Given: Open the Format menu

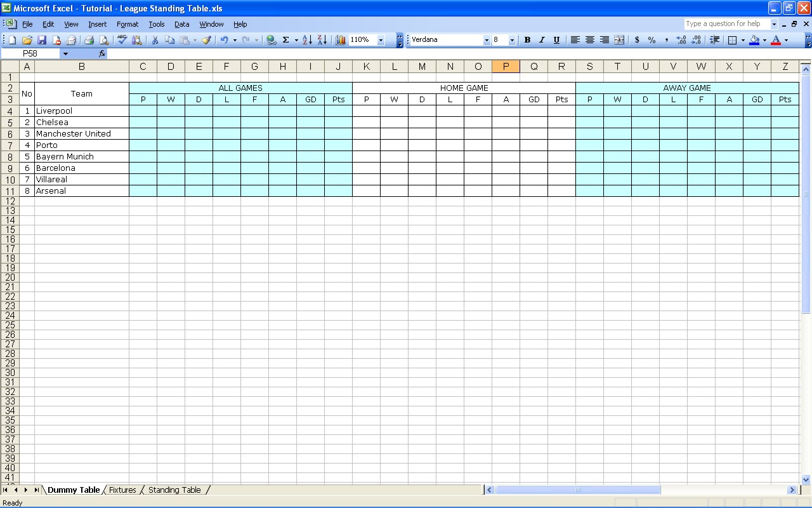Looking at the screenshot, I should 128,24.
